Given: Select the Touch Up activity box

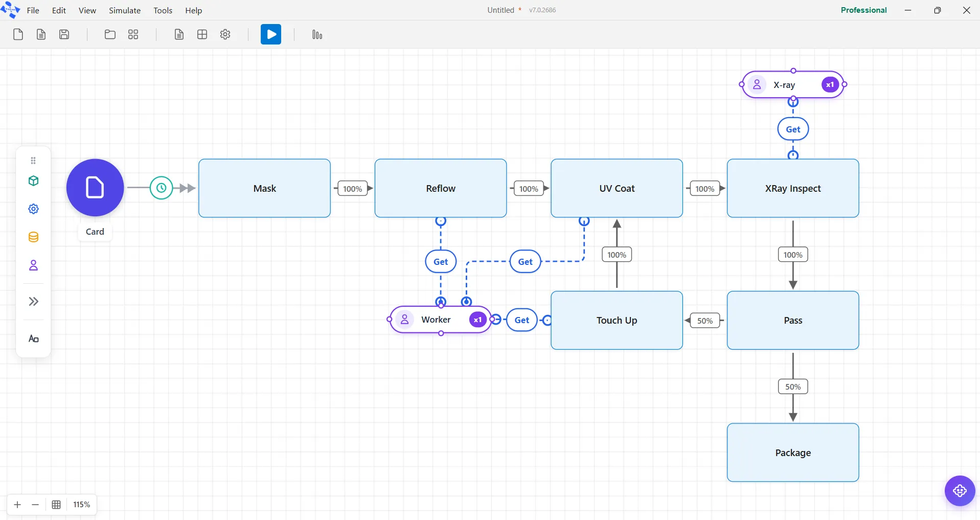Looking at the screenshot, I should click(617, 321).
